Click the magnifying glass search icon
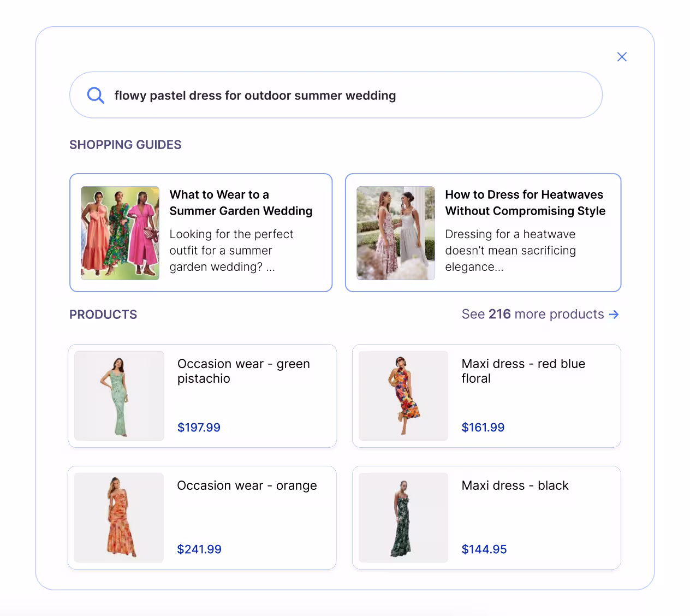The image size is (690, 616). tap(96, 96)
